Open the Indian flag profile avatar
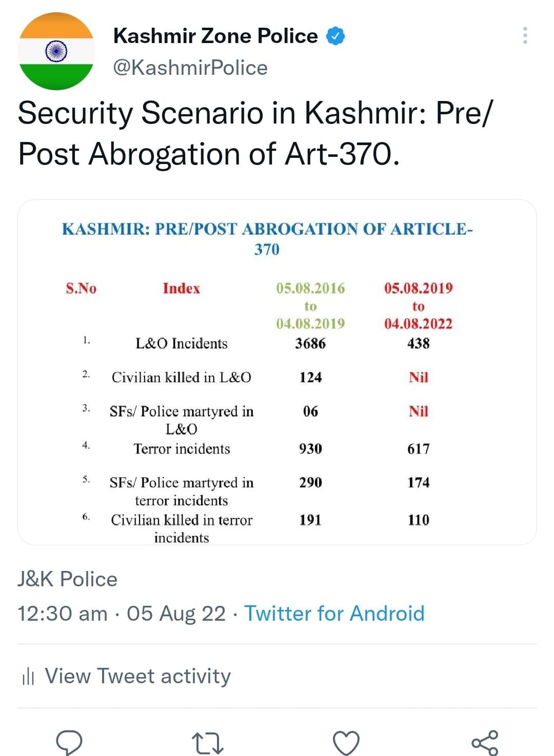The height and width of the screenshot is (756, 554). [56, 51]
